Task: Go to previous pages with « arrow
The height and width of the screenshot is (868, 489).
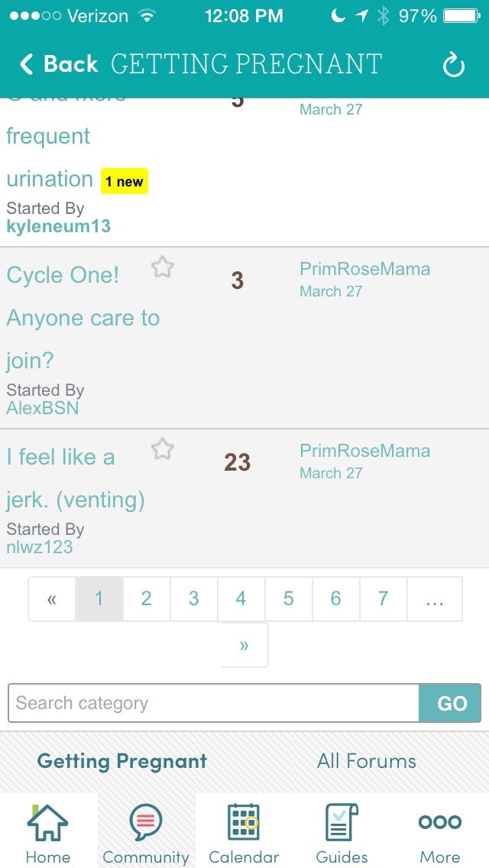Action: [x=52, y=599]
